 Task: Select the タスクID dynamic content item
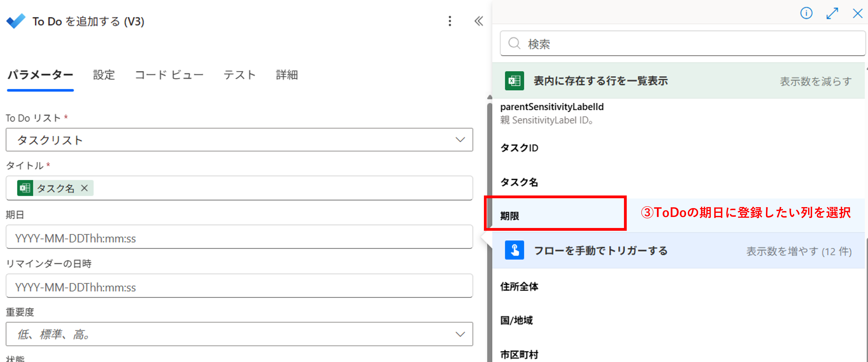tap(679, 148)
